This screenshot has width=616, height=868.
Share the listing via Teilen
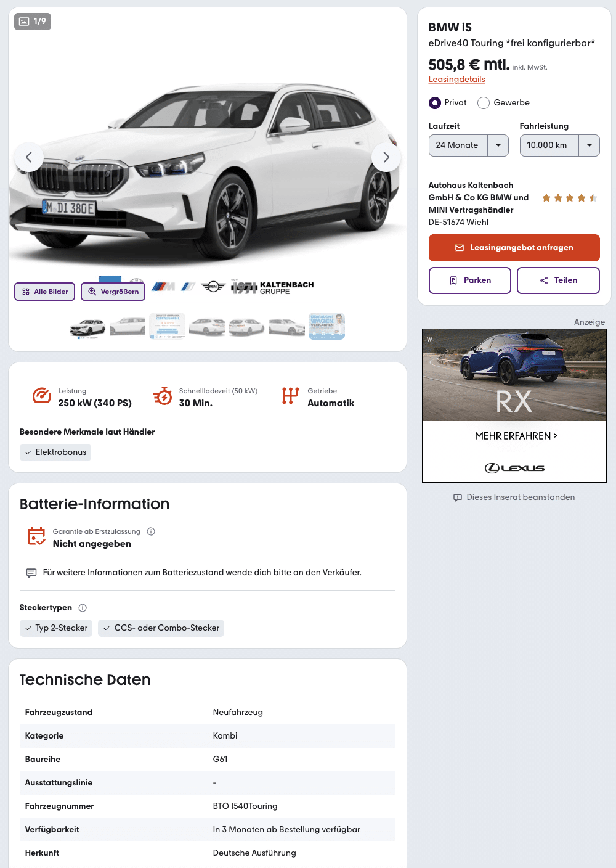559,280
